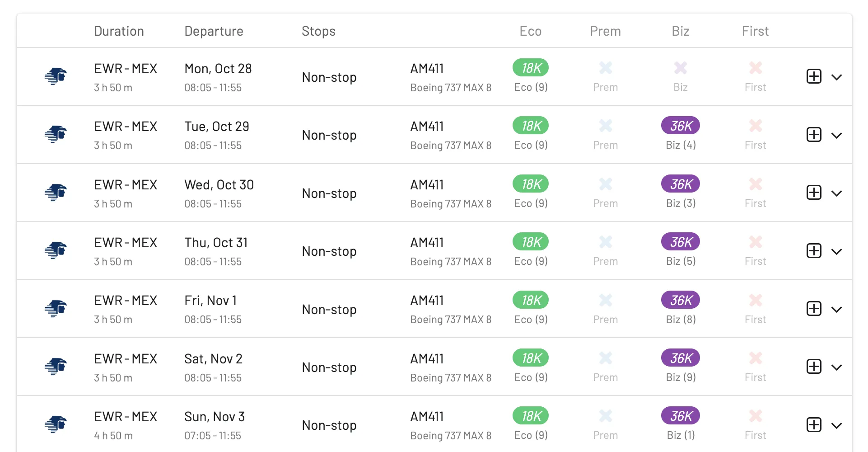This screenshot has width=868, height=452.
Task: Click the unavailable First X icon for Fri, Nov 1
Action: pyautogui.click(x=756, y=300)
